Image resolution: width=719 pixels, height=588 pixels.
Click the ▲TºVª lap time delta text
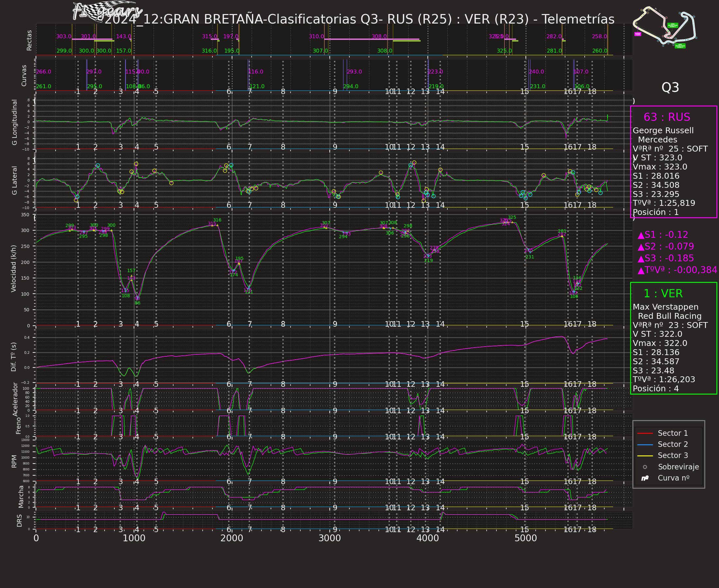677,270
